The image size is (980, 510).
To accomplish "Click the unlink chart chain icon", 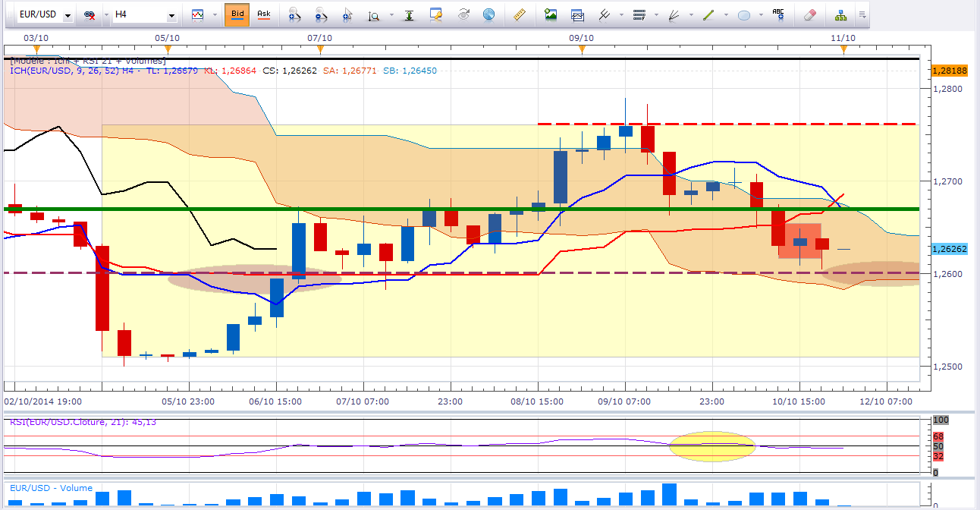I will [89, 15].
